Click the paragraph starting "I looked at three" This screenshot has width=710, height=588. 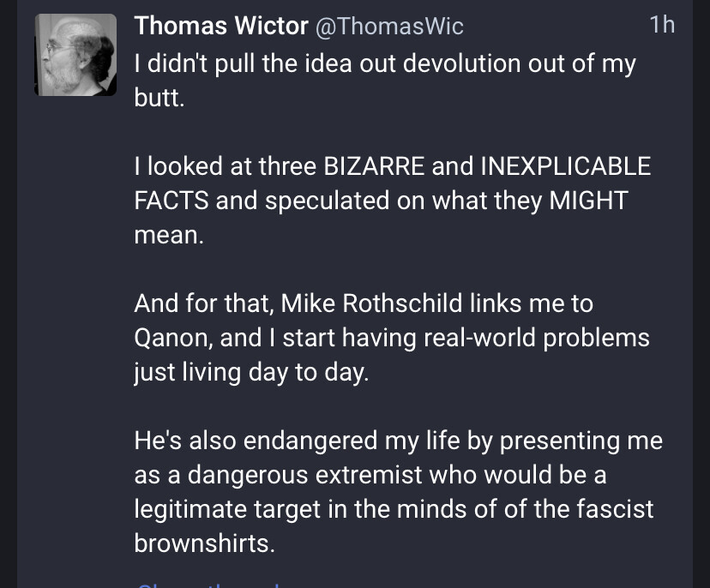392,200
